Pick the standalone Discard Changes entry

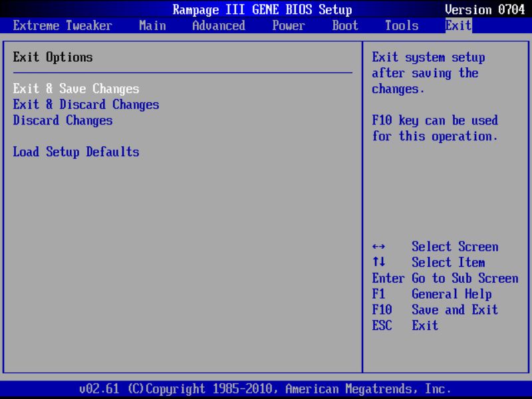click(x=63, y=120)
